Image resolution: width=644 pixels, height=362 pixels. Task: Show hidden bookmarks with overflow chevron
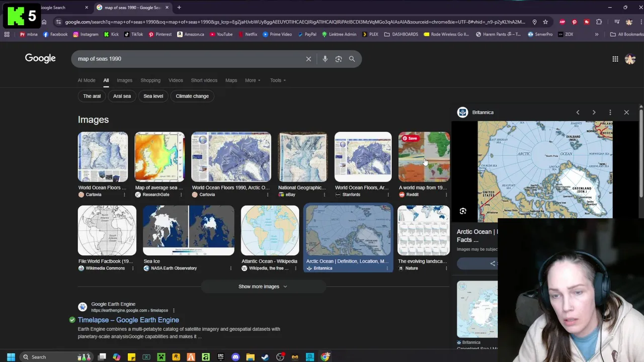597,34
